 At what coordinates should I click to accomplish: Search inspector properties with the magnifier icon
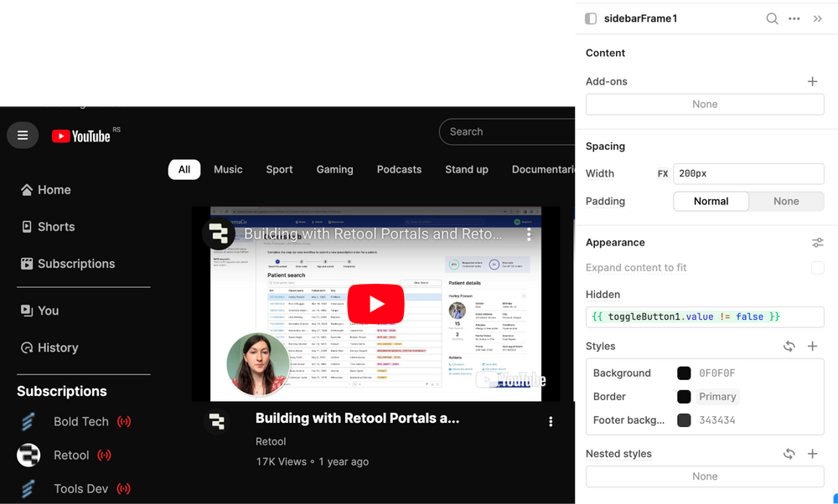click(772, 18)
